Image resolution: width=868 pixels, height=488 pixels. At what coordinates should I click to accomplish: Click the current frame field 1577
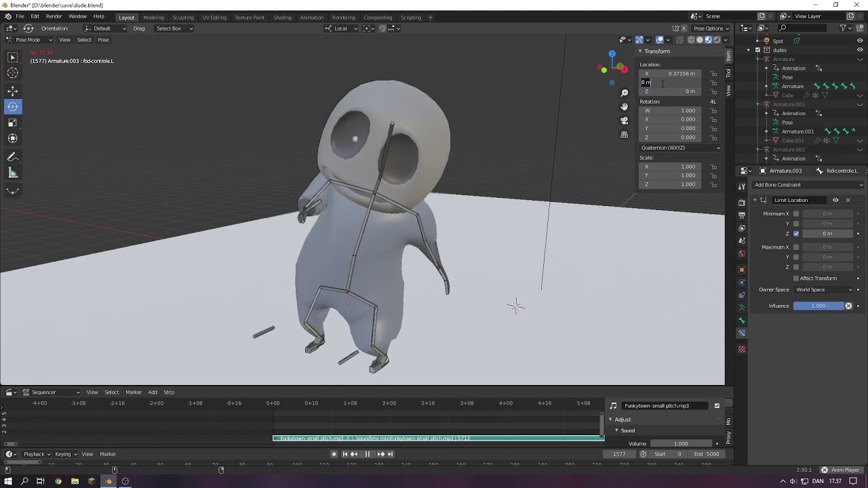point(619,454)
